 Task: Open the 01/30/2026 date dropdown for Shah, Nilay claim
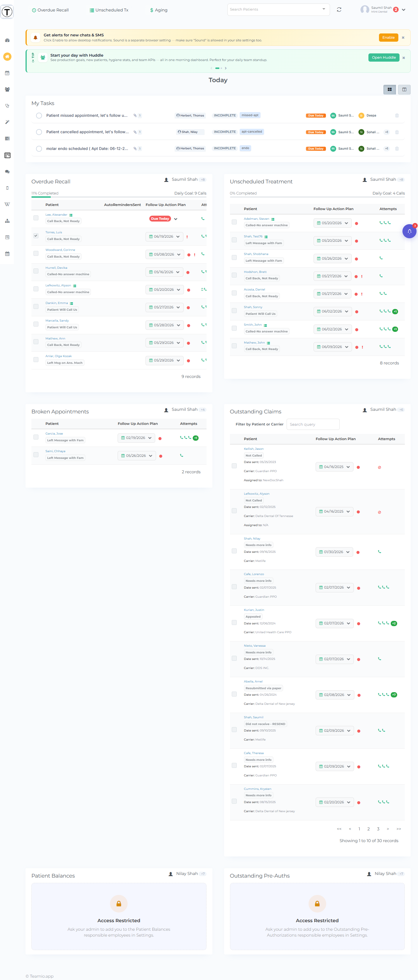click(x=334, y=552)
